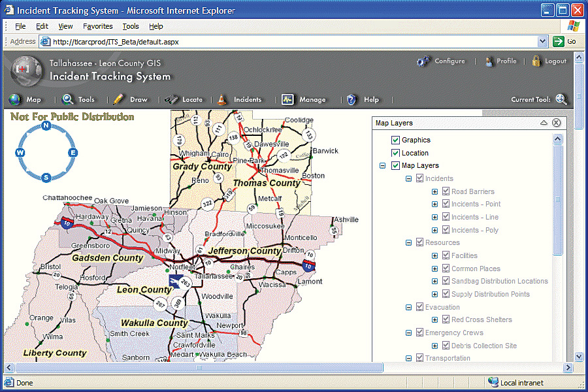This screenshot has width=588, height=392.
Task: Click the Incidents toolbar label
Action: pos(248,99)
